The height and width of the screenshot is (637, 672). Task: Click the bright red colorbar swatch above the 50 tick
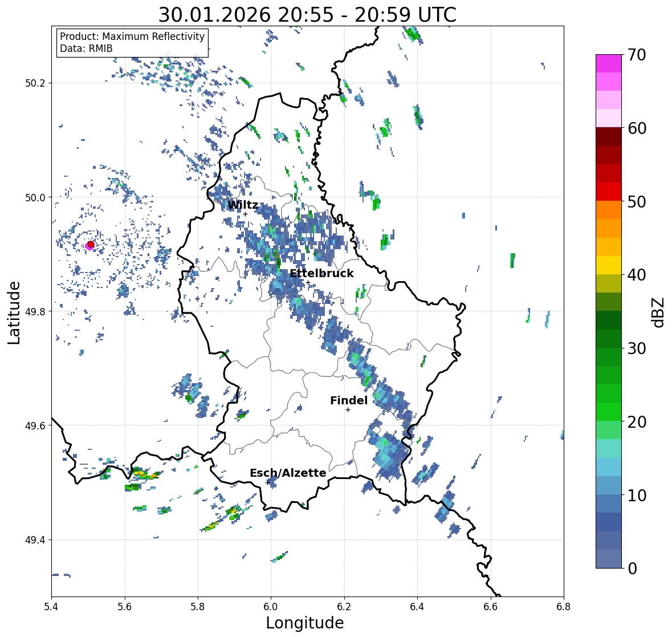pyautogui.click(x=609, y=192)
